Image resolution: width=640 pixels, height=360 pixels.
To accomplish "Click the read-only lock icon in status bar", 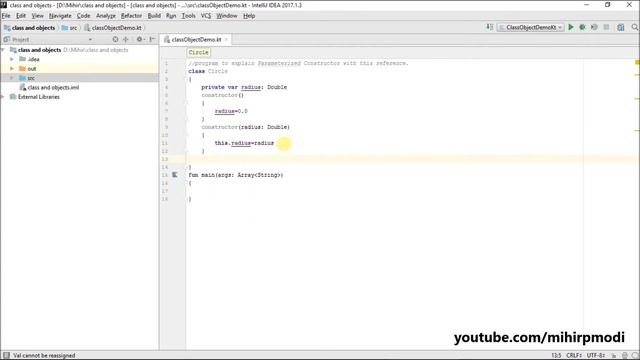I will point(613,356).
